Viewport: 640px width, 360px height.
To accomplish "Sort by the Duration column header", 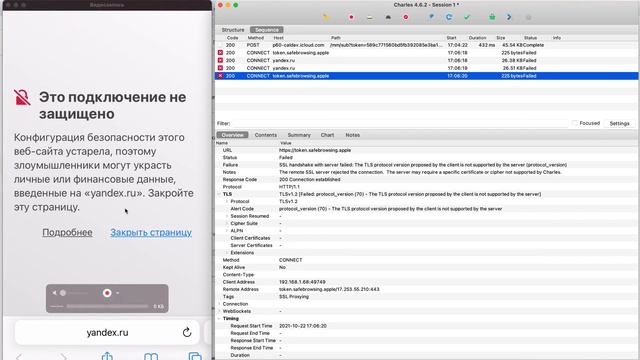I will coord(477,38).
